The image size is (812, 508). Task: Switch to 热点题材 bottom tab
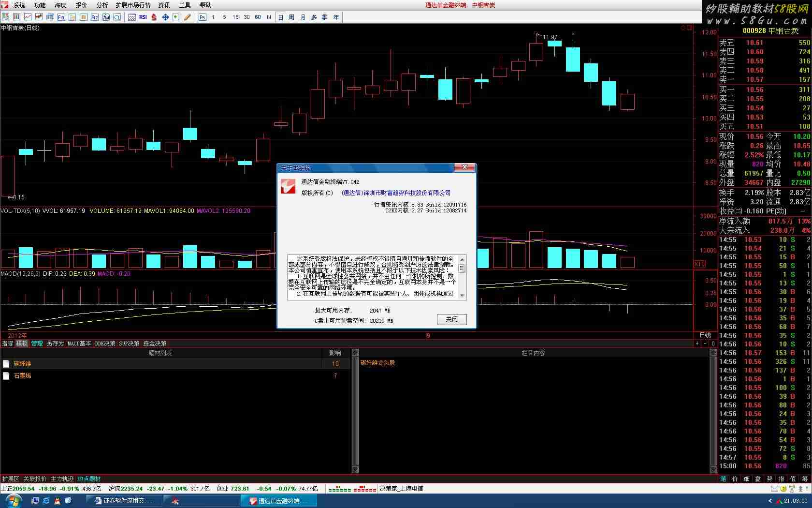89,478
